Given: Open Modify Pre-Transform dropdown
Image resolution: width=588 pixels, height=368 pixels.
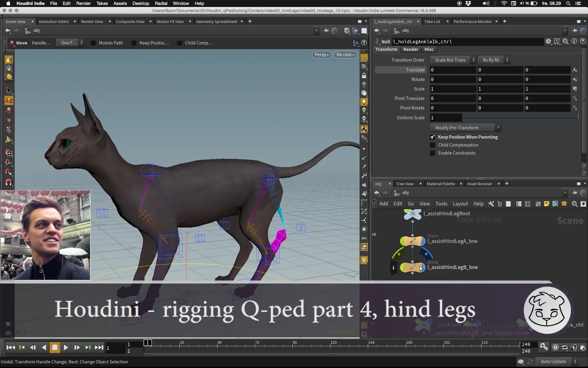Looking at the screenshot, I should 465,128.
